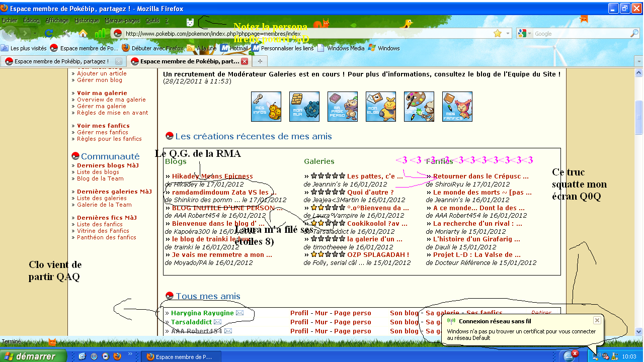This screenshot has width=644, height=362.
Task: Click the stop loading X button
Action: (66, 34)
